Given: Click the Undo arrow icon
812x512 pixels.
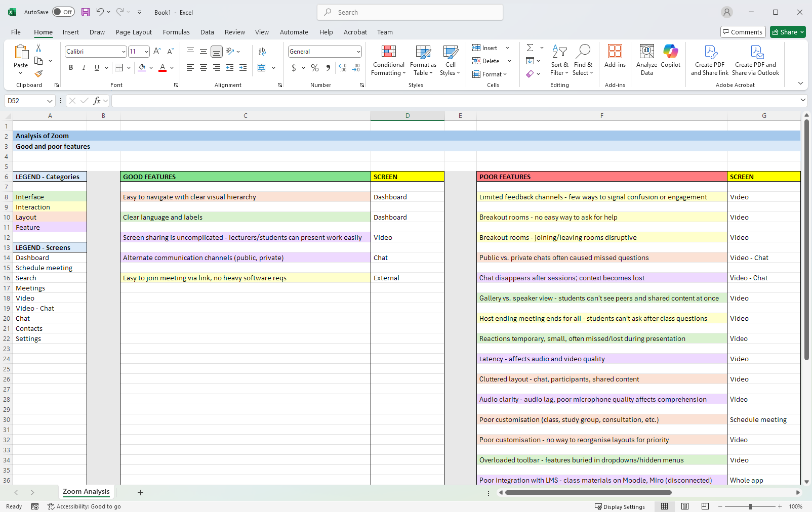Looking at the screenshot, I should click(100, 12).
